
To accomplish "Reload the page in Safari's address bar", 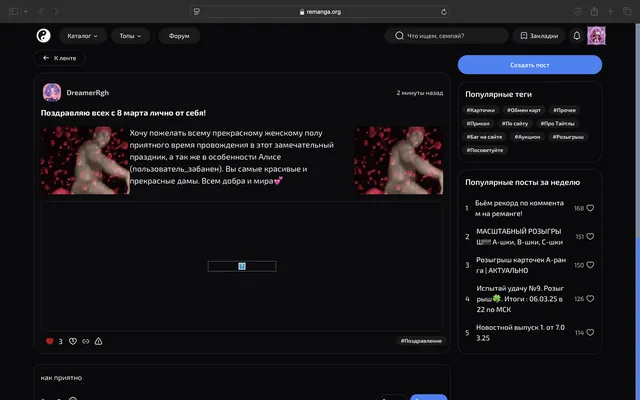I will tap(444, 12).
